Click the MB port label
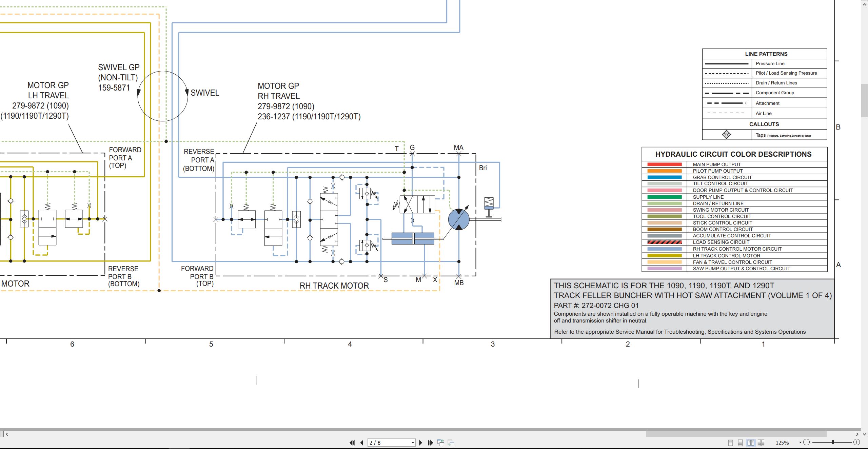This screenshot has width=868, height=449. tap(459, 283)
